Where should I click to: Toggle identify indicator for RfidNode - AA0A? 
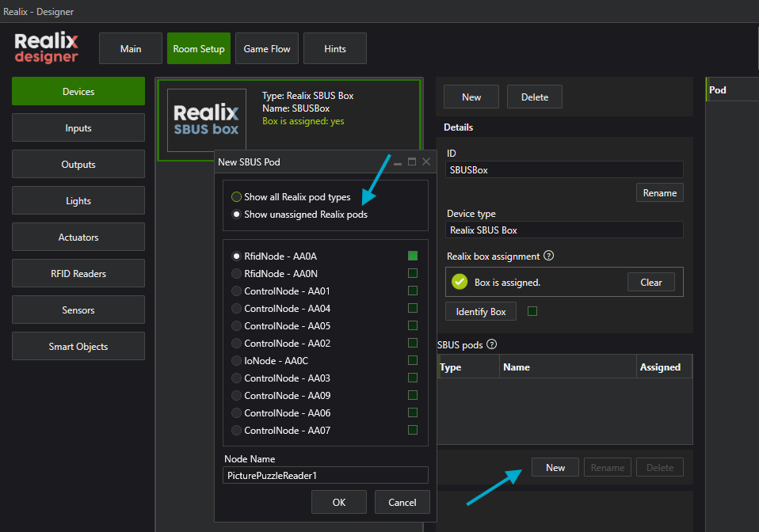413,256
